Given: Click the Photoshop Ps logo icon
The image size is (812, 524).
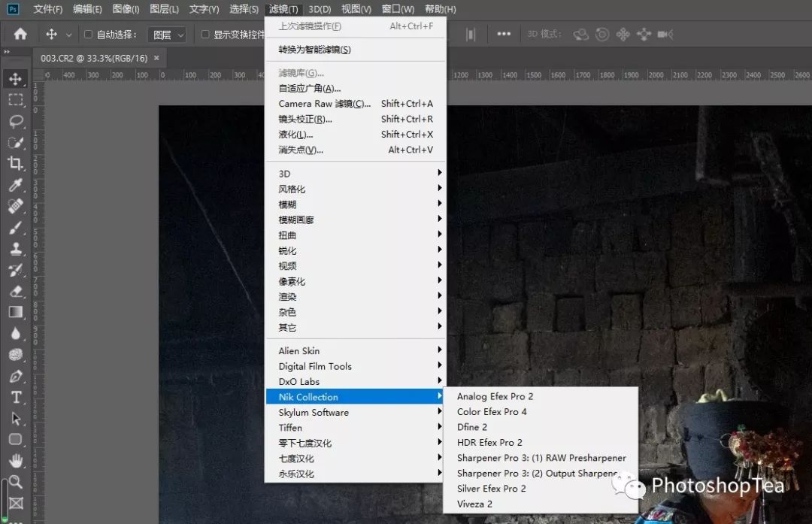Looking at the screenshot, I should [x=13, y=9].
